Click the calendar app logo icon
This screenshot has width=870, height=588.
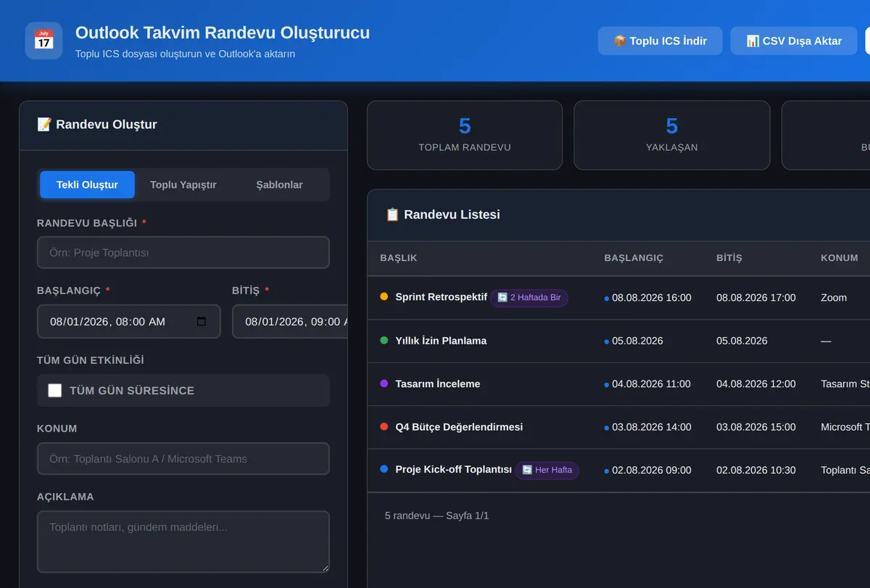point(43,41)
